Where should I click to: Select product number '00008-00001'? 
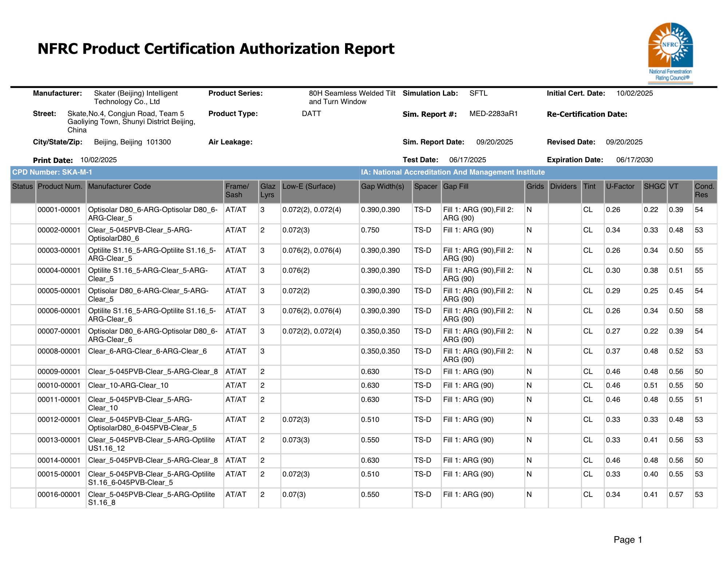coord(59,351)
